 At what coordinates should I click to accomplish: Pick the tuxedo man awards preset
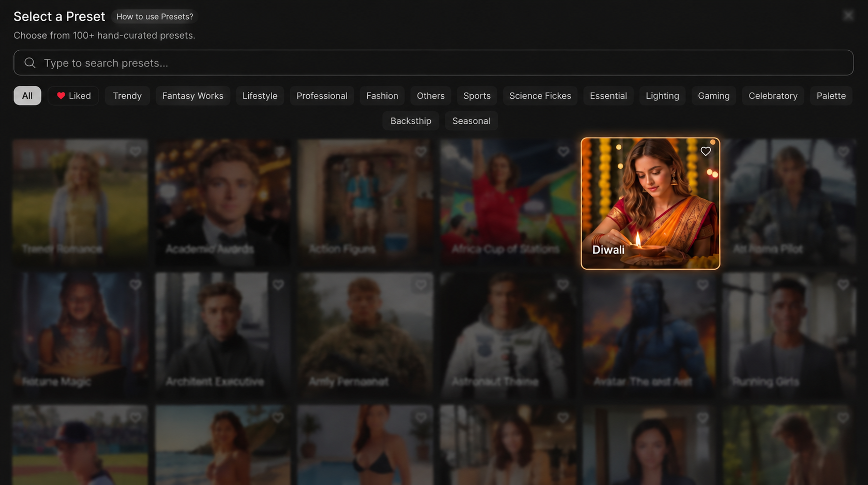[223, 202]
